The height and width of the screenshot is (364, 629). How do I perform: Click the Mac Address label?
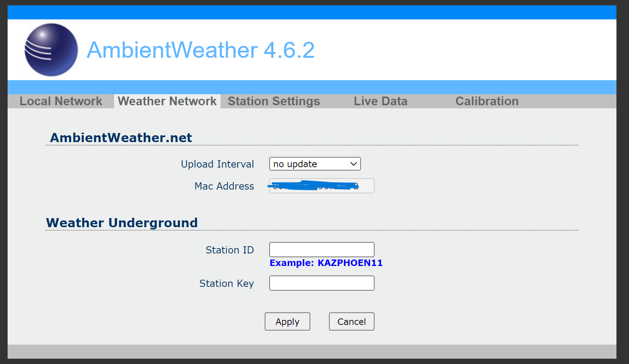tap(224, 186)
